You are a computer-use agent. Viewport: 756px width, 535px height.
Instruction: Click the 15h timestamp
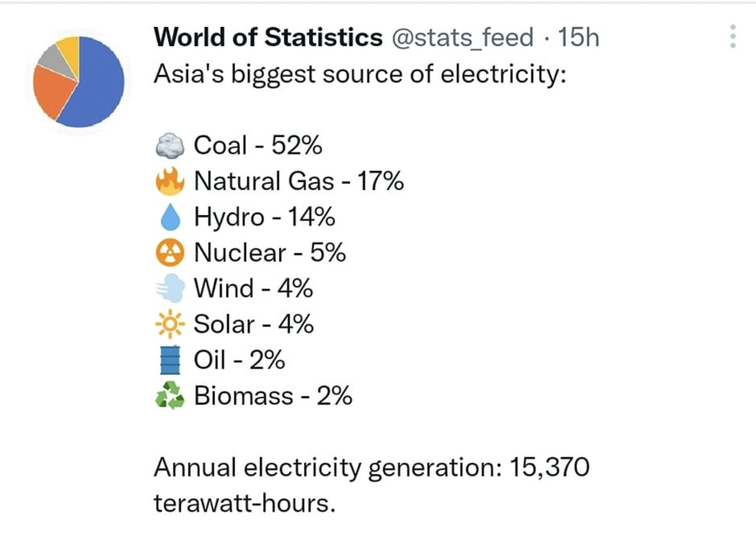tap(578, 38)
